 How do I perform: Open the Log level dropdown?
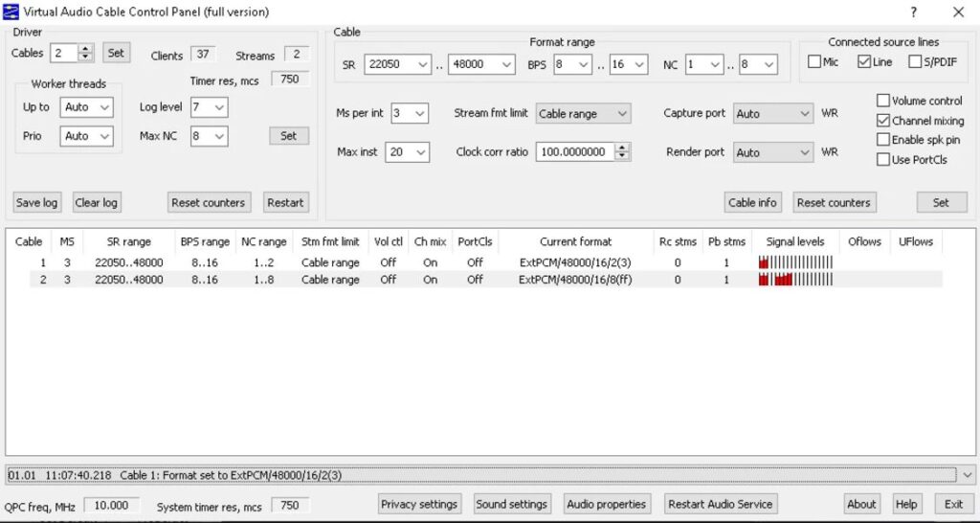pyautogui.click(x=210, y=107)
